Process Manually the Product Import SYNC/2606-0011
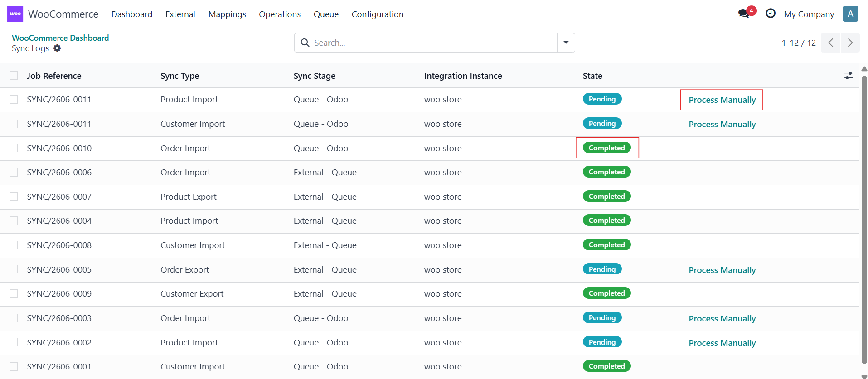Image resolution: width=868 pixels, height=379 pixels. coord(722,100)
